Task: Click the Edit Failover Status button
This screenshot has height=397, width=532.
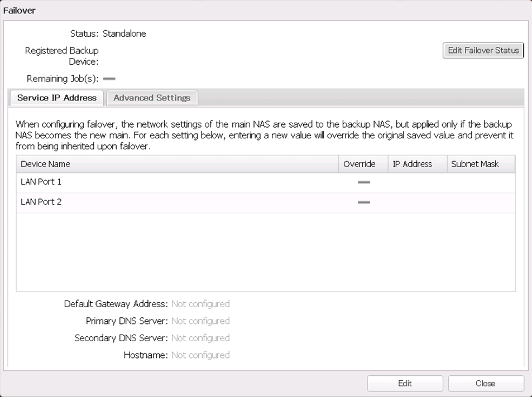Action: point(483,50)
